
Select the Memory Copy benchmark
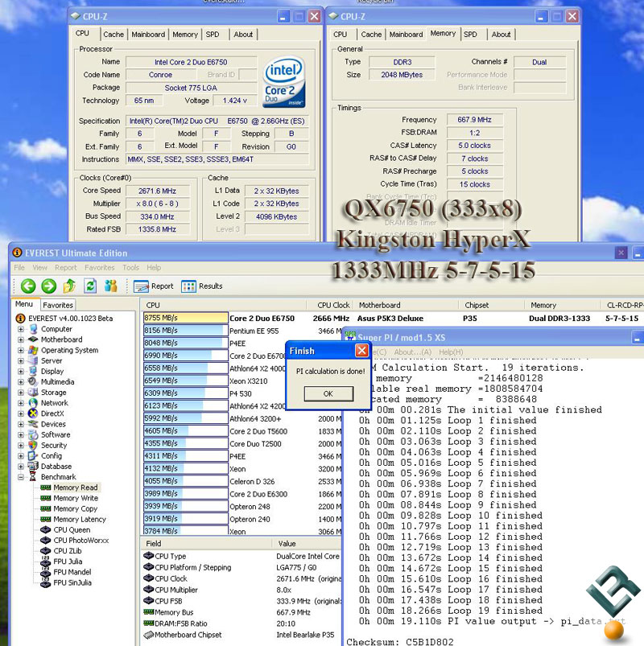[x=76, y=508]
